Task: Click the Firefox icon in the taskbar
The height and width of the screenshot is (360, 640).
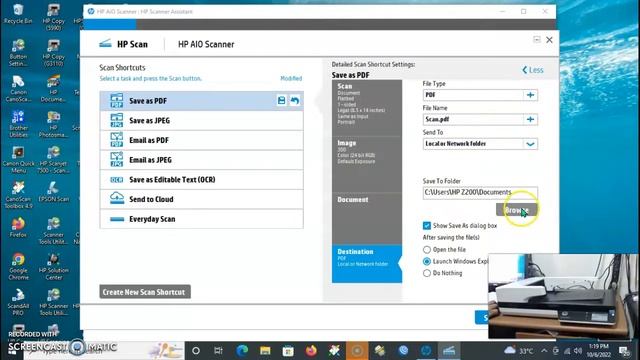Action: click(311, 351)
